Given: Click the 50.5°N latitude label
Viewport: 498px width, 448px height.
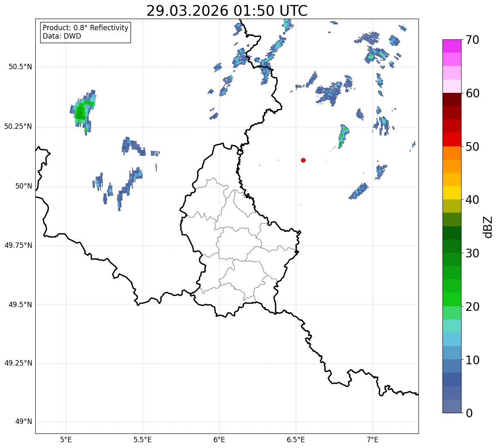Looking at the screenshot, I should click(x=20, y=67).
